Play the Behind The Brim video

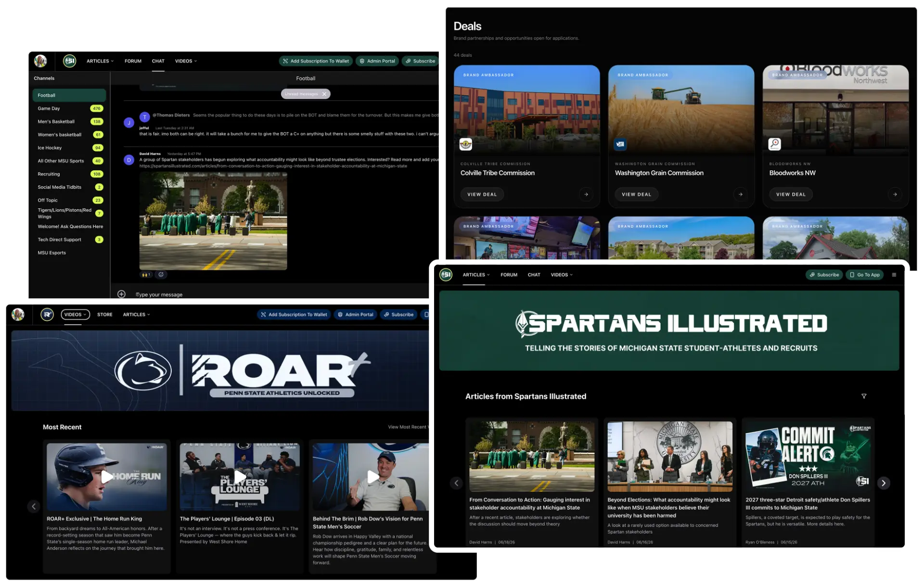pyautogui.click(x=373, y=477)
